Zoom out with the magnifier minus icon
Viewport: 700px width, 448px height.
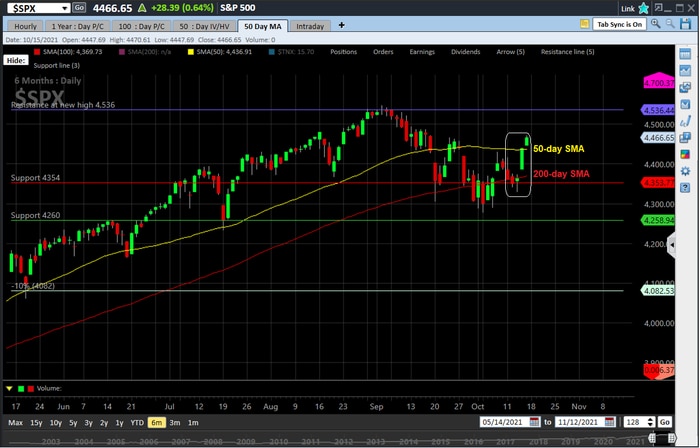pos(670,24)
